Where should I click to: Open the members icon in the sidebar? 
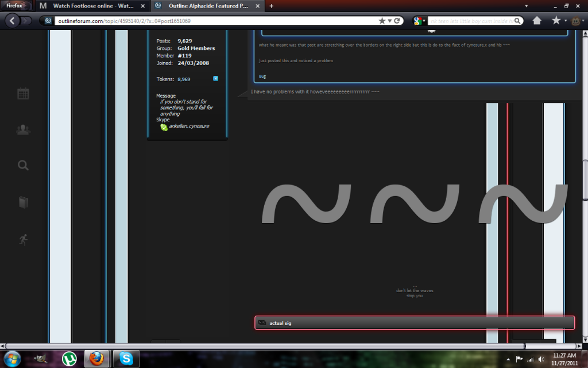(23, 129)
